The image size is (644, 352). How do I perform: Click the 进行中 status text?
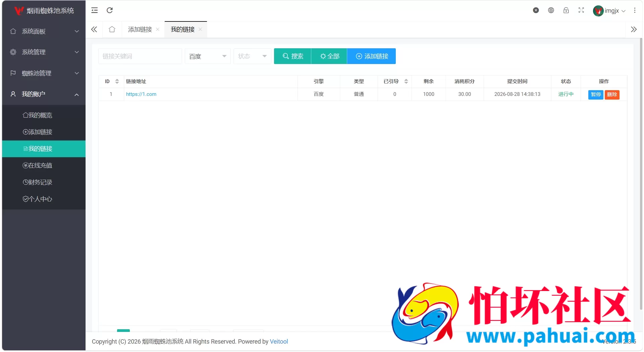click(x=566, y=94)
